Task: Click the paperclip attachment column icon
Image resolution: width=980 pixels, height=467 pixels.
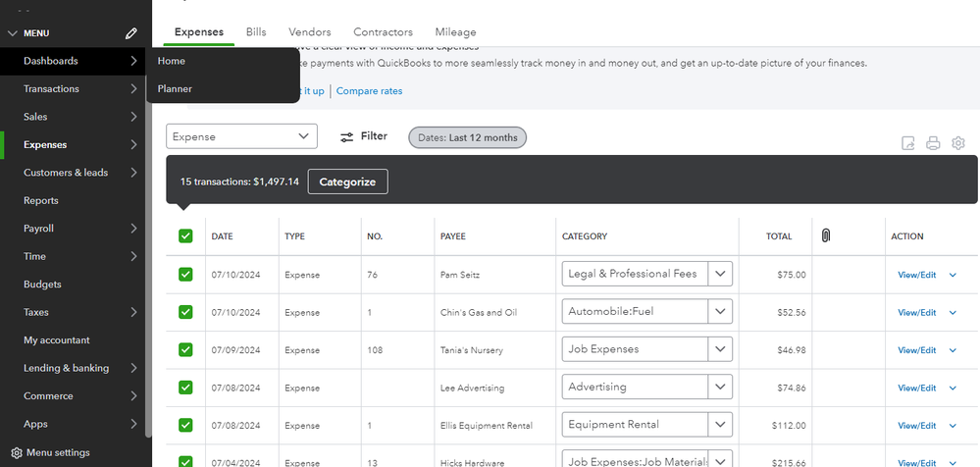Action: [826, 235]
